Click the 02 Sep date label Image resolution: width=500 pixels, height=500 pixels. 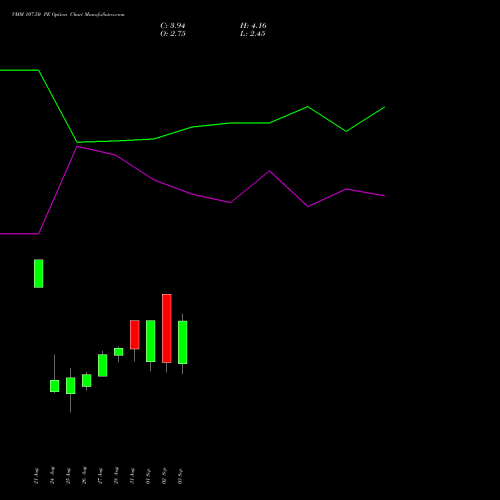[x=164, y=476]
